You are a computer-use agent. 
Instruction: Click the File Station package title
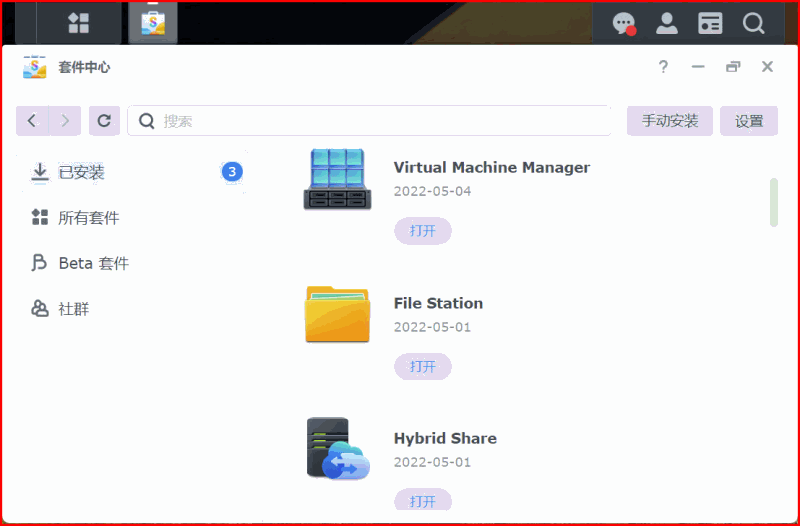point(438,303)
